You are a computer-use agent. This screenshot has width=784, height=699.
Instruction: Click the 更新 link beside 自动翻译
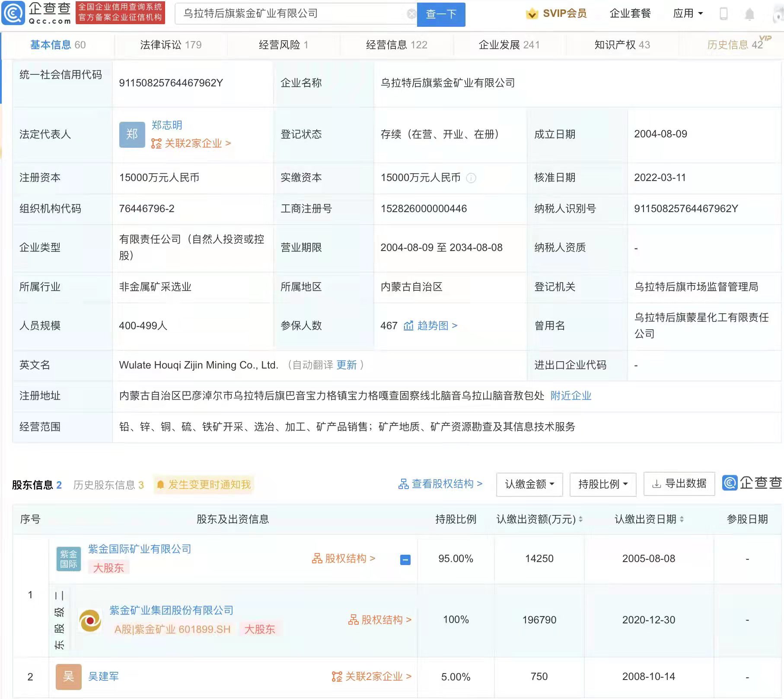(347, 365)
